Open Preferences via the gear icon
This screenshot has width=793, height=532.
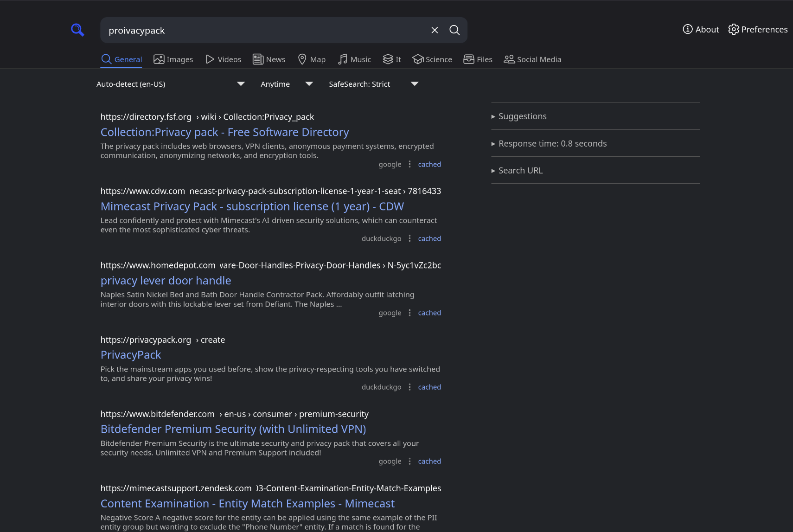(x=734, y=29)
